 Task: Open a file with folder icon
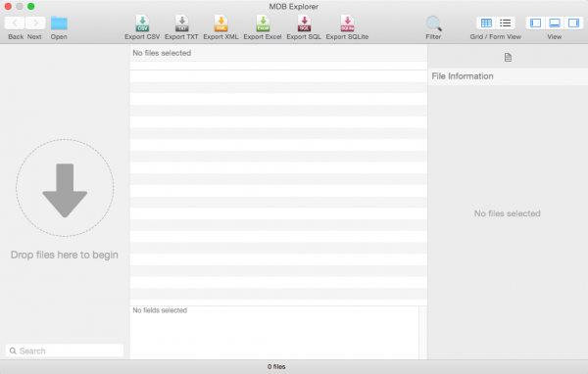click(x=59, y=23)
